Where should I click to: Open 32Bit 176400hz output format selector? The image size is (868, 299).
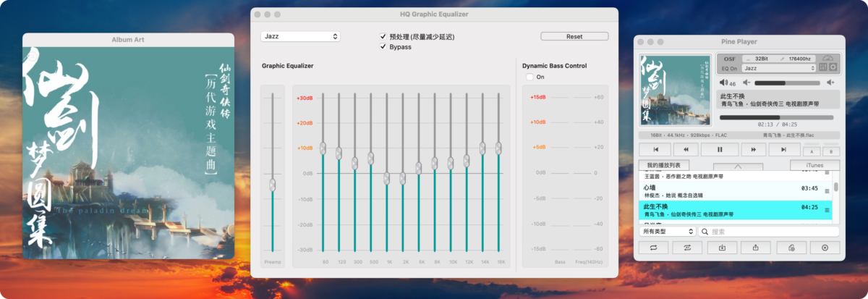tap(780, 59)
